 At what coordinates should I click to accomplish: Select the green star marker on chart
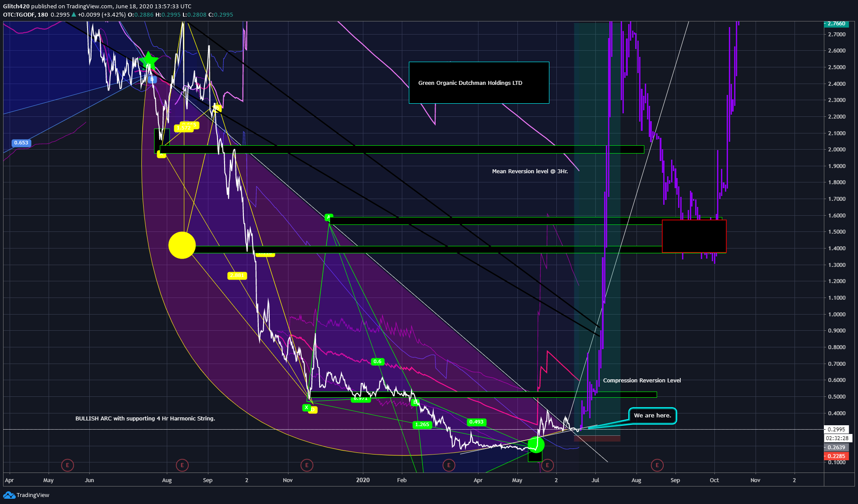coord(149,61)
